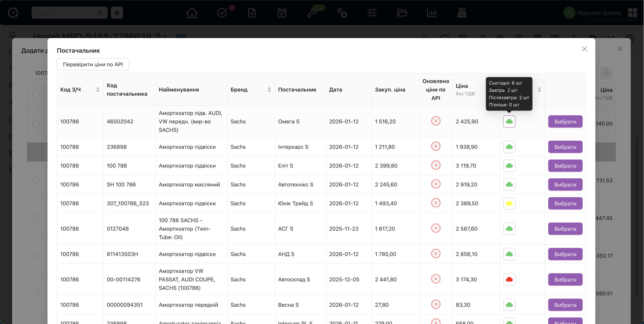Image resolution: width=644 pixels, height=324 pixels.
Task: Open Максим Іванов user profile menu
Action: (599, 13)
